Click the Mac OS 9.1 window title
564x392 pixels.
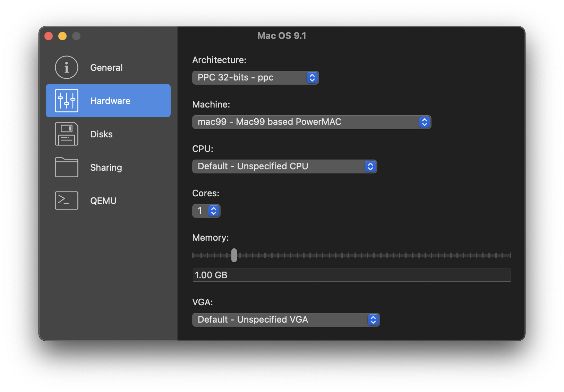click(x=282, y=36)
